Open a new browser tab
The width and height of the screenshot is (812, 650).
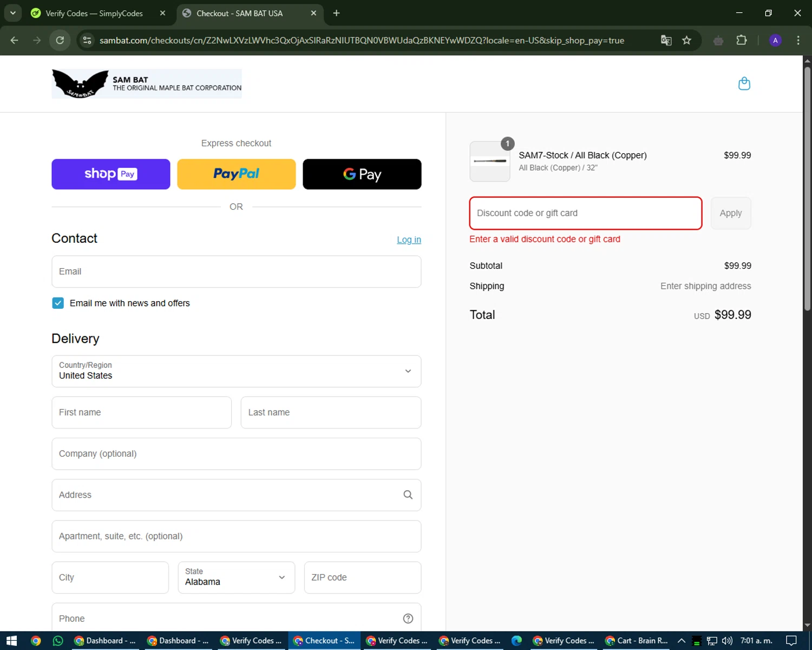(336, 13)
